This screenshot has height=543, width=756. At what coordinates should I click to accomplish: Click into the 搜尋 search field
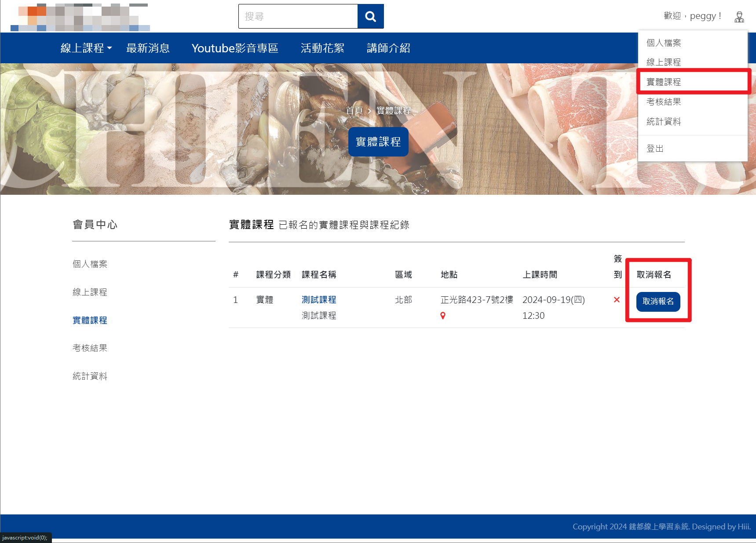click(x=298, y=16)
